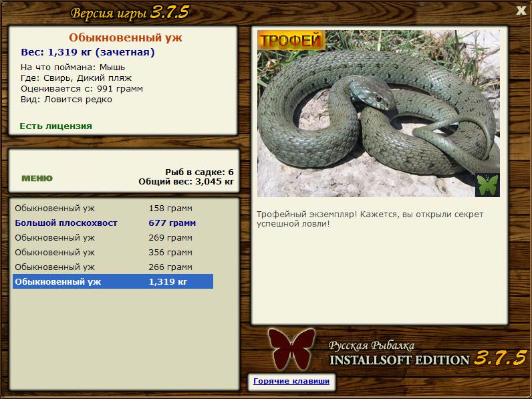Click the Обыкновенный уж heading in info panel
Screen dimensions: 532x399
click(x=126, y=37)
